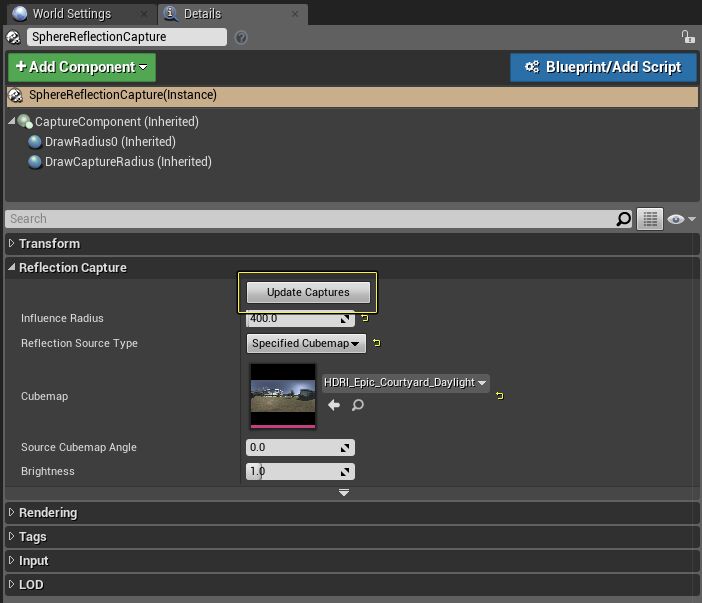
Task: Browse to Cubemap asset magnifier icon
Action: point(357,405)
